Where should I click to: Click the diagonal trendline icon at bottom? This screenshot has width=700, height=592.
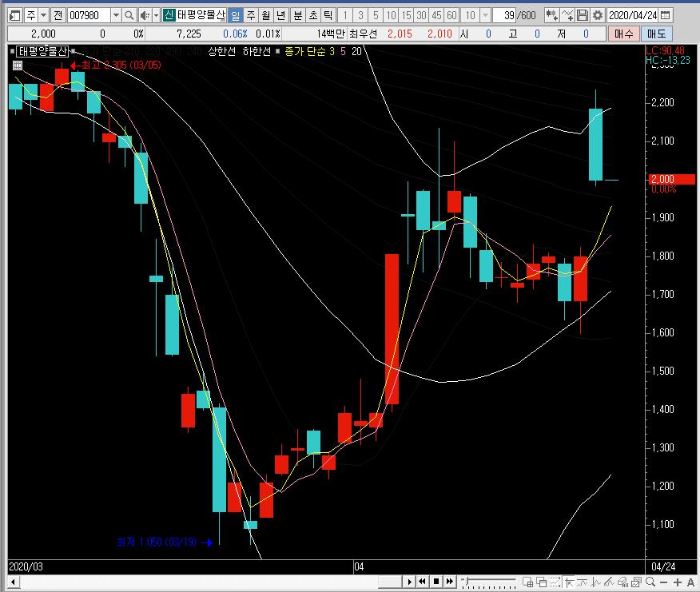tap(610, 582)
